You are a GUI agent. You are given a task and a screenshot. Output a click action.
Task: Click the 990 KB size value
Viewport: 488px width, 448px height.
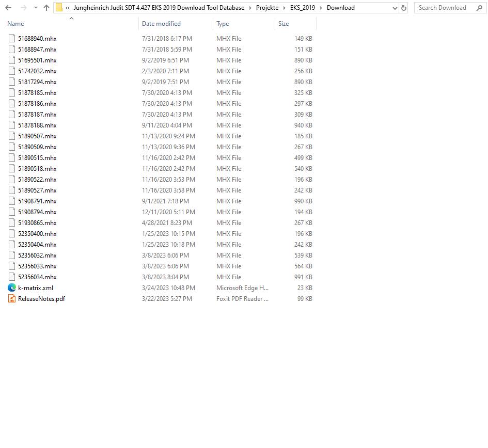point(303,201)
